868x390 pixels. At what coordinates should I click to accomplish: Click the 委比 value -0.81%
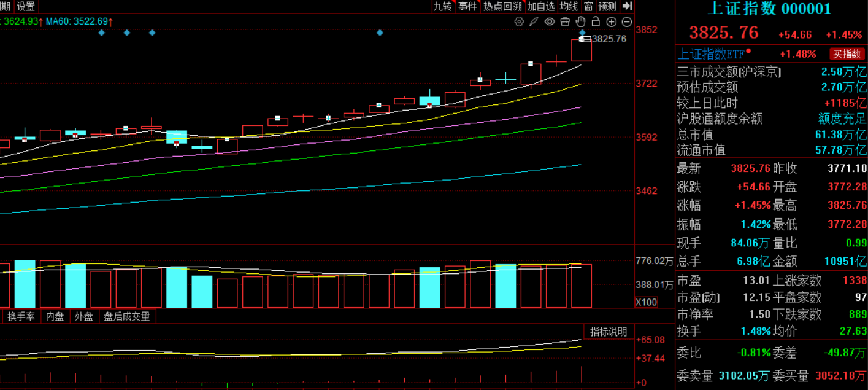(x=753, y=353)
